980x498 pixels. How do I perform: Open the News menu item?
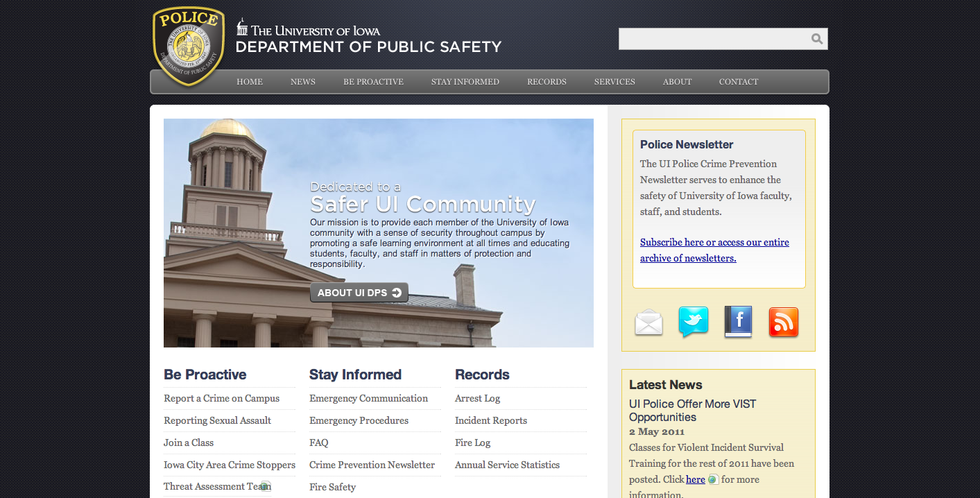tap(303, 82)
